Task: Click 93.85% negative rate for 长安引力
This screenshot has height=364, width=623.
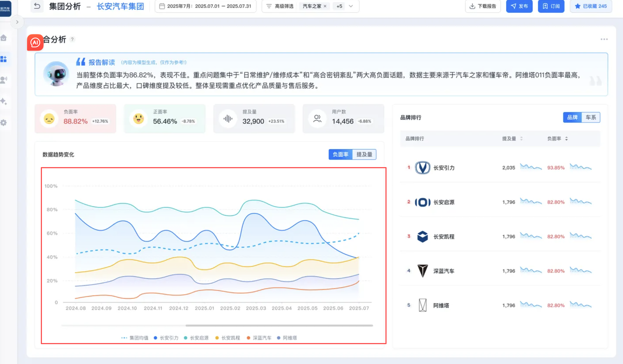Action: [x=556, y=168]
